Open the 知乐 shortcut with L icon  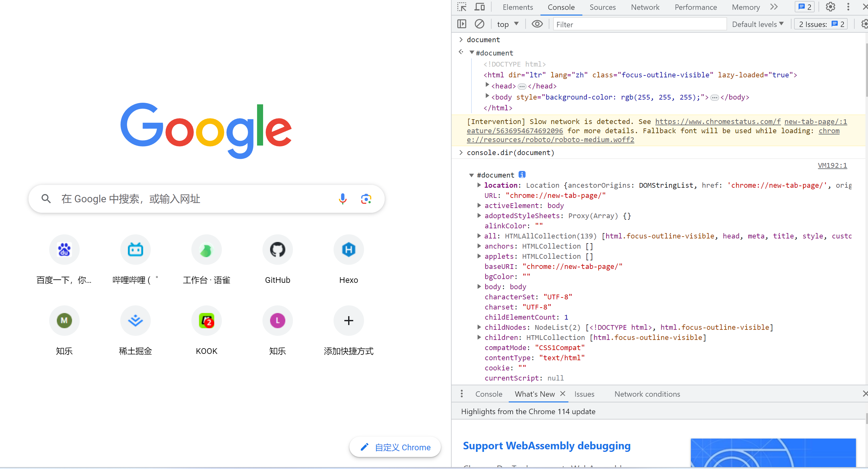pos(277,331)
